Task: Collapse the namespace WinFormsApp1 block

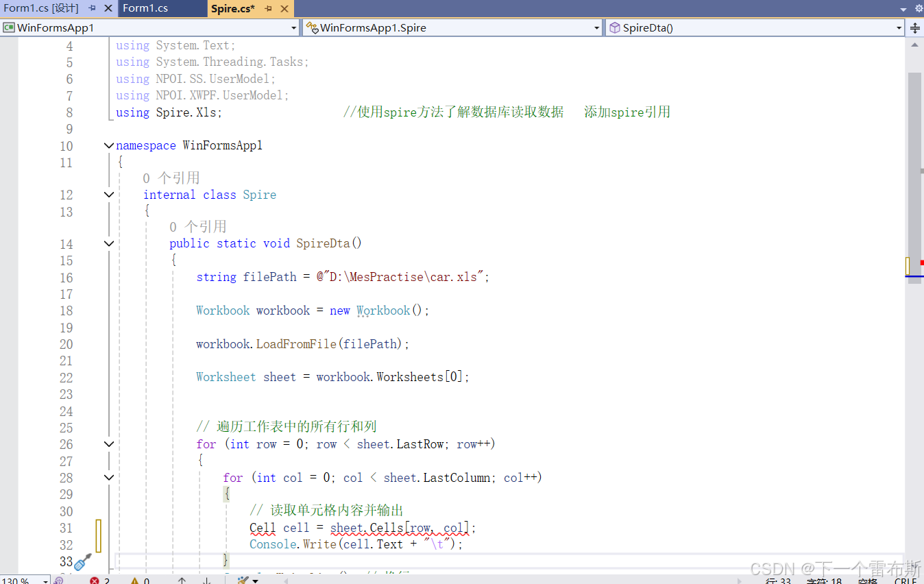Action: [108, 145]
